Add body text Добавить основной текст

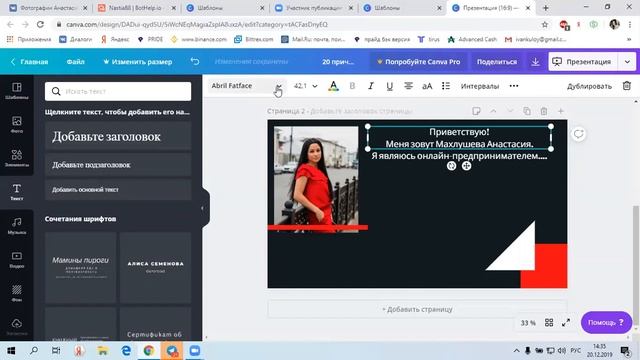click(118, 189)
